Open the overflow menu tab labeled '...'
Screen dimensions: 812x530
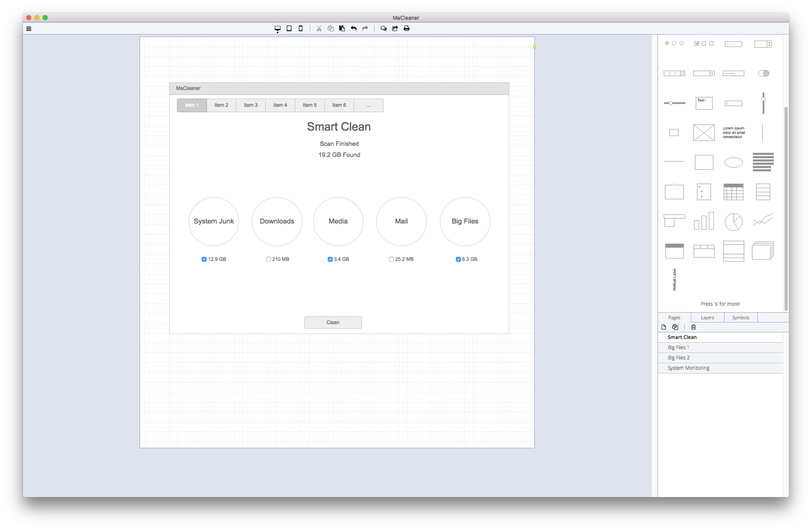pos(368,105)
